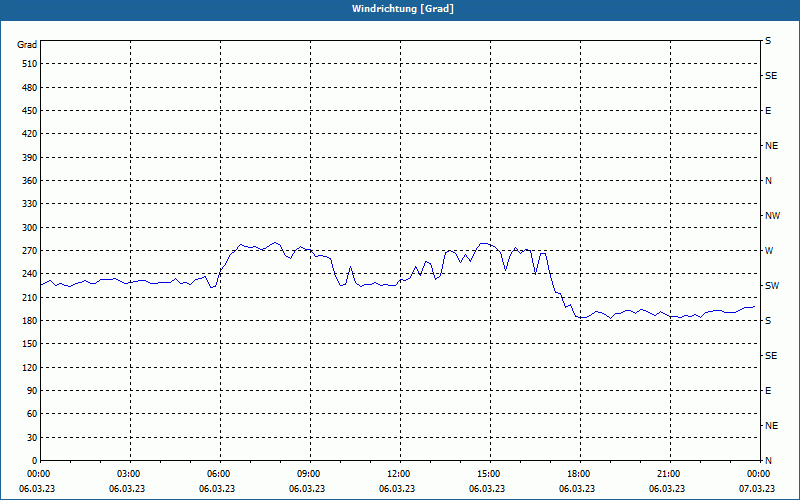Click the NW compass label on the right axis

pyautogui.click(x=772, y=216)
